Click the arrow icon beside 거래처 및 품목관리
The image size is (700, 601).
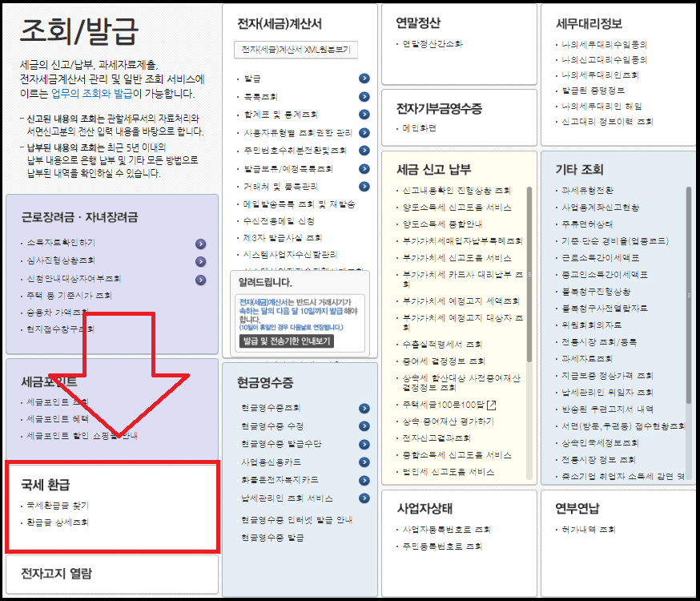[x=364, y=186]
